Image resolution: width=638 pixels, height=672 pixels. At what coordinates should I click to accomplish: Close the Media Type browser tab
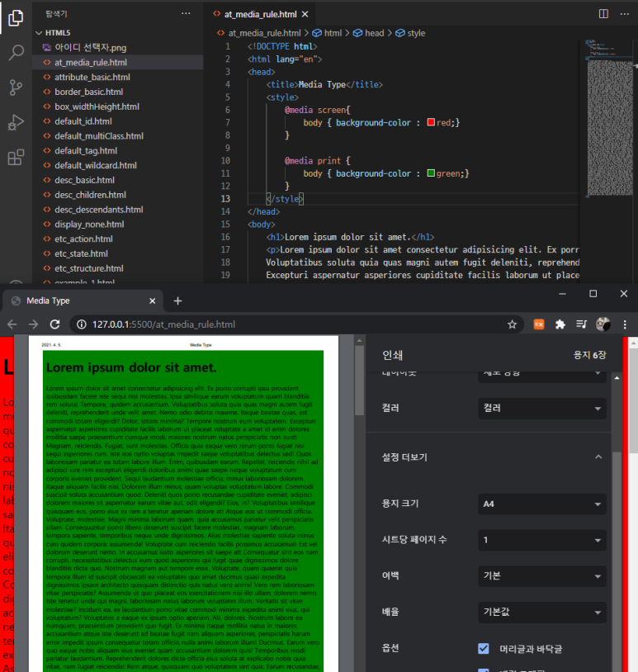(x=152, y=301)
